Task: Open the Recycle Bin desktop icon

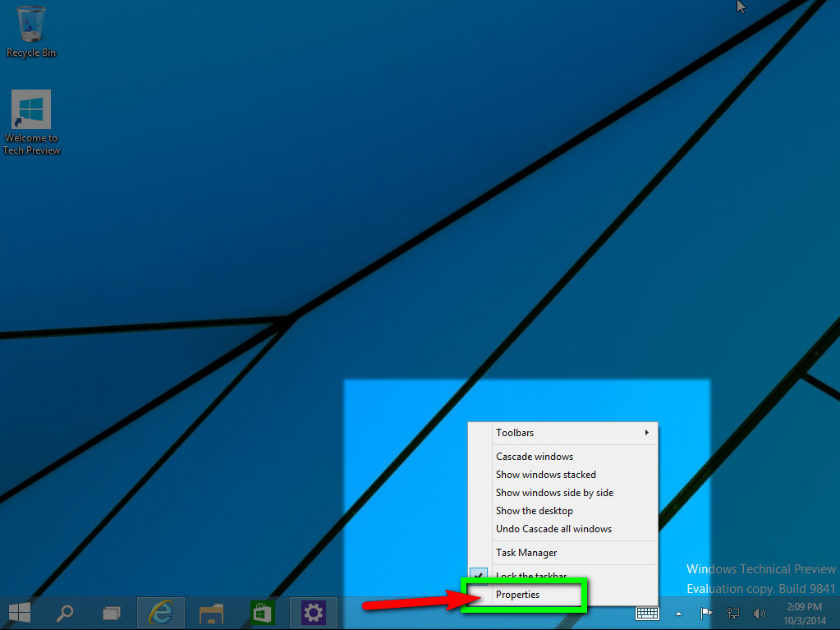Action: [31, 31]
